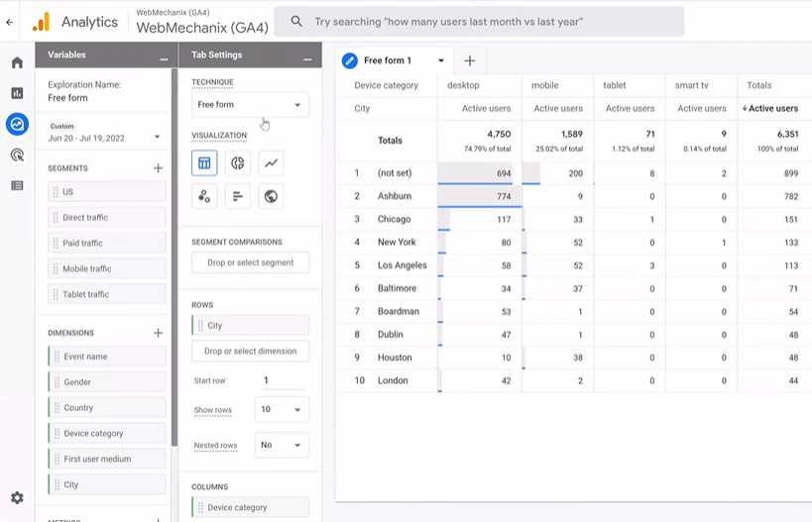Select the Donut chart visualization
The width and height of the screenshot is (812, 522).
[238, 163]
